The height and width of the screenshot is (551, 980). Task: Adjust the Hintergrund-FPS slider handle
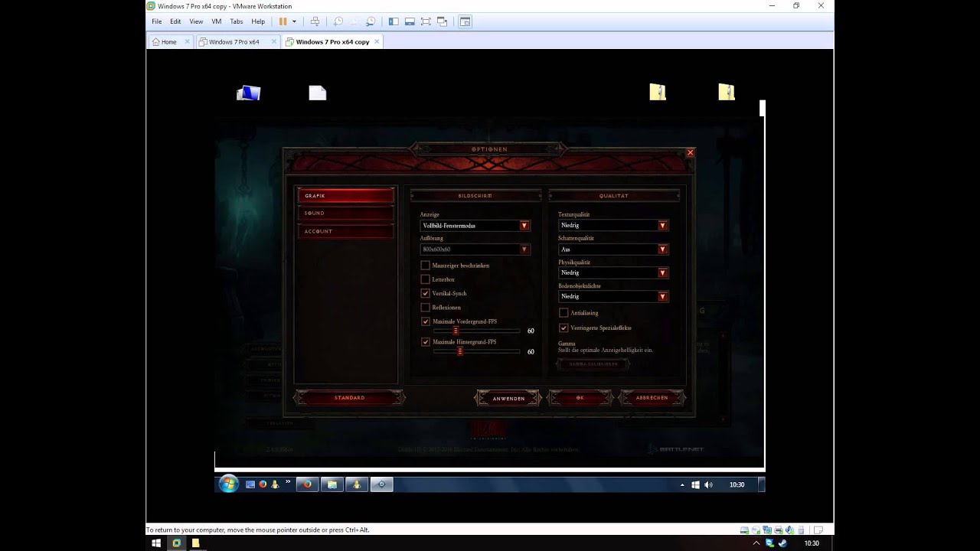pos(459,351)
